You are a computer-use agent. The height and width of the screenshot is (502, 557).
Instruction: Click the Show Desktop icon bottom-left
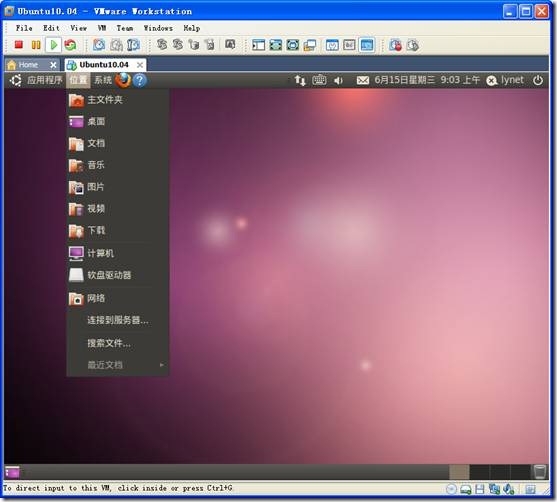12,472
